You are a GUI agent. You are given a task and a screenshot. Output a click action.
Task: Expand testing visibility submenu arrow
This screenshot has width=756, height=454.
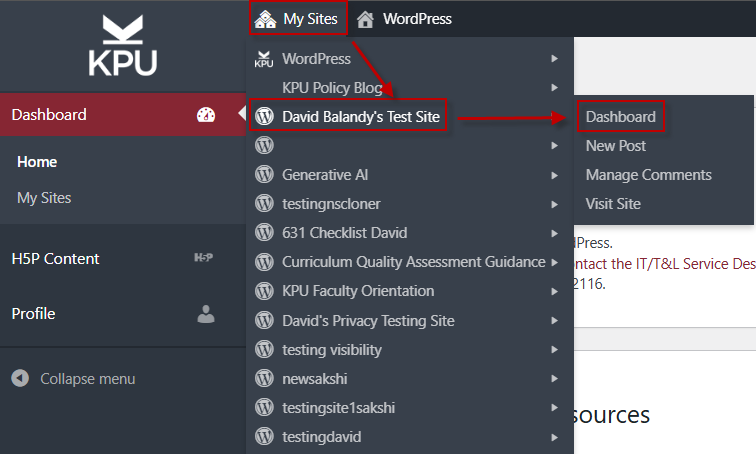click(x=554, y=349)
